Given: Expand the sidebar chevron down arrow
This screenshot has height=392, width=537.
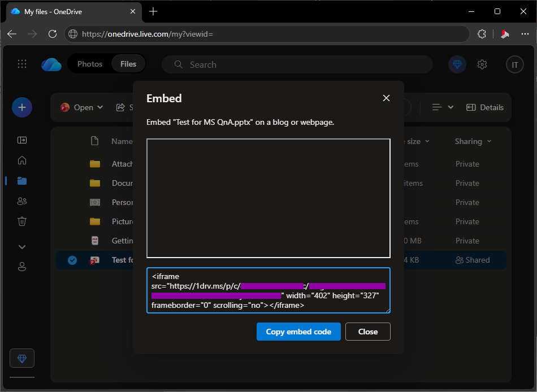Looking at the screenshot, I should [22, 247].
